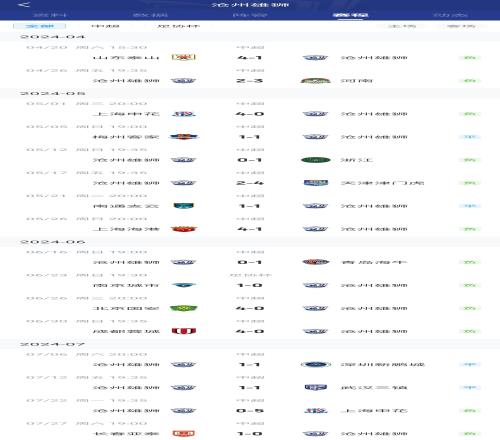Click the 长春亚泰 team name
500x440 pixels.
[x=126, y=433]
